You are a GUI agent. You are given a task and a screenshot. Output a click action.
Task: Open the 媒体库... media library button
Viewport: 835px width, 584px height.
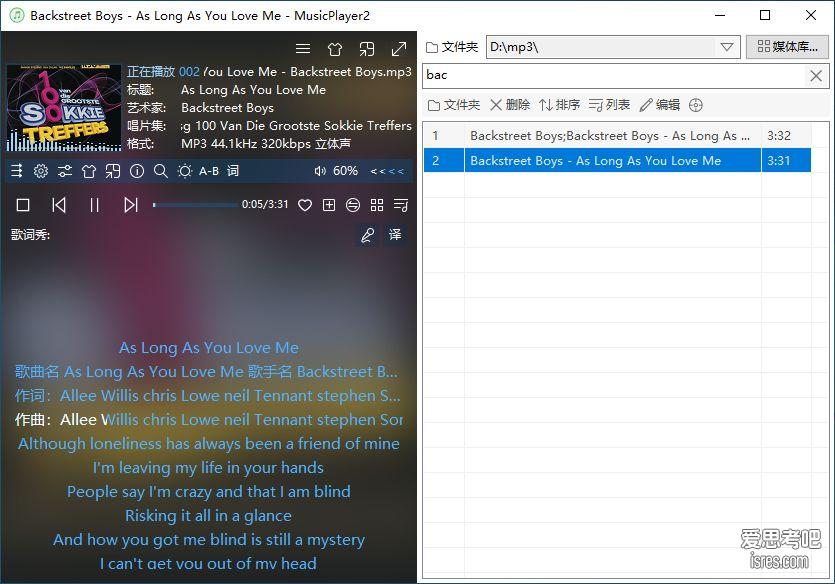[787, 47]
